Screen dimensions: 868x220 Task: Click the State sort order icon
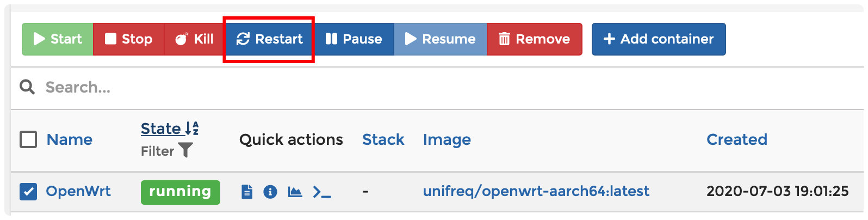pyautogui.click(x=192, y=129)
